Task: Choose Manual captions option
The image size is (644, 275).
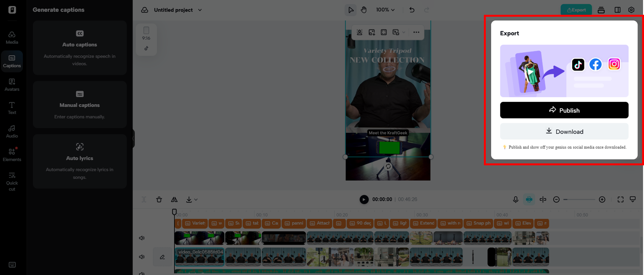Action: point(80,105)
